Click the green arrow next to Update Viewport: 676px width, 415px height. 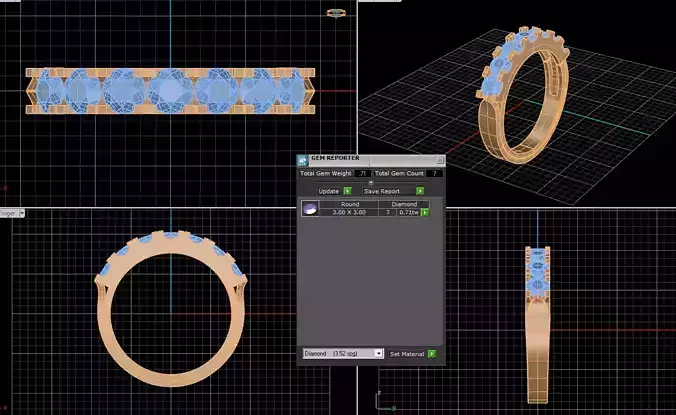point(347,191)
